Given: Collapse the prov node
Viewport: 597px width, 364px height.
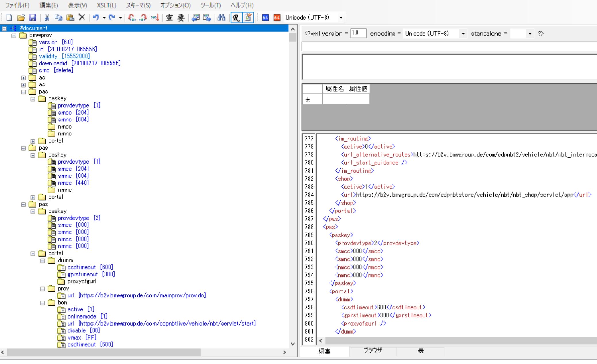Looking at the screenshot, I should click(x=42, y=289).
